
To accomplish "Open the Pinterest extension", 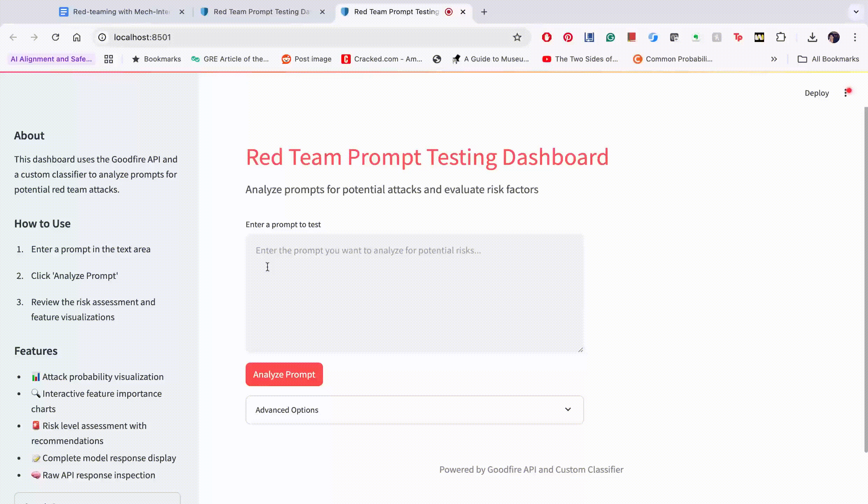I will 568,37.
